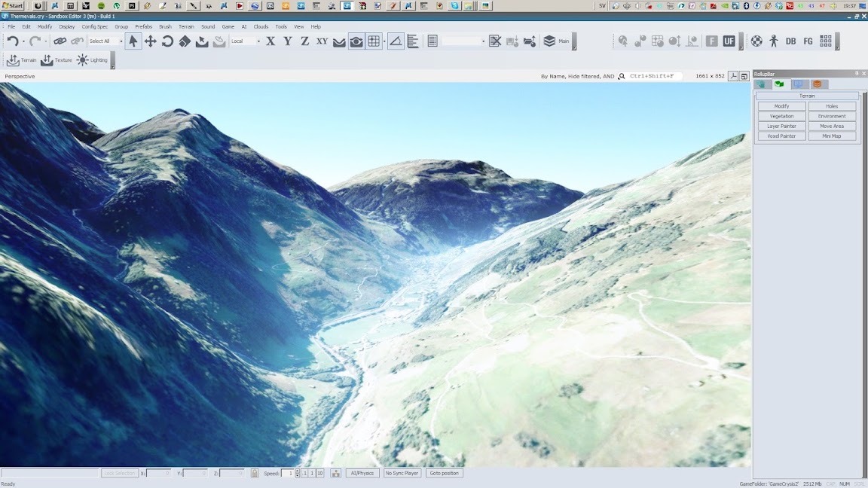Open the empty selection name combo box
Image resolution: width=868 pixels, height=488 pixels.
463,41
